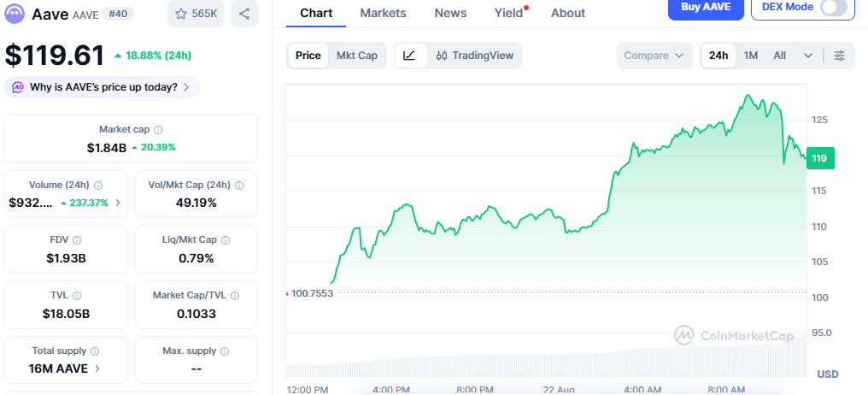Open 'Why is AAVE's price up today?'
868x395 pixels.
tap(103, 87)
